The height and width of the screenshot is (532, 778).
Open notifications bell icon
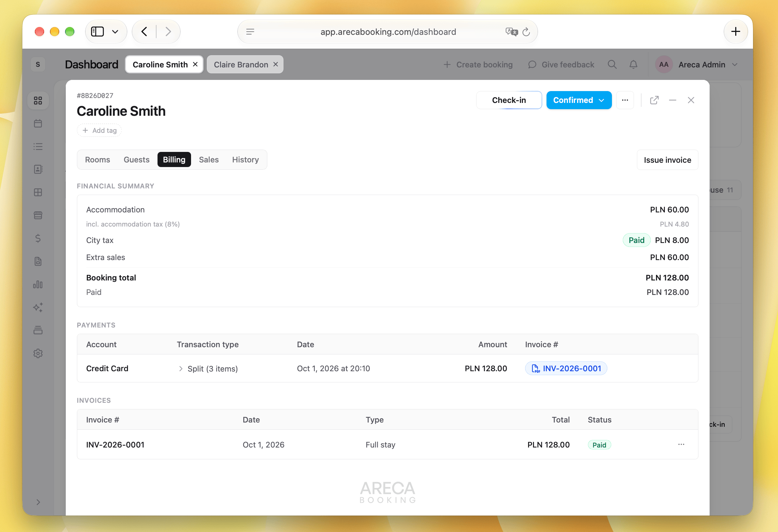(x=633, y=64)
